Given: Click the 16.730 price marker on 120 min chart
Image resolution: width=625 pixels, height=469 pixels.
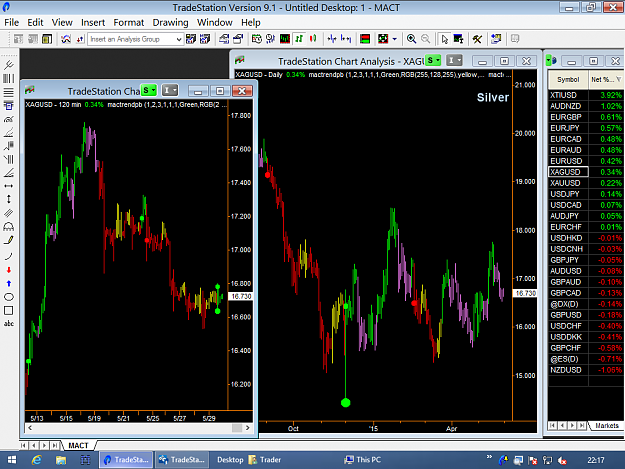Looking at the screenshot, I should tap(241, 296).
